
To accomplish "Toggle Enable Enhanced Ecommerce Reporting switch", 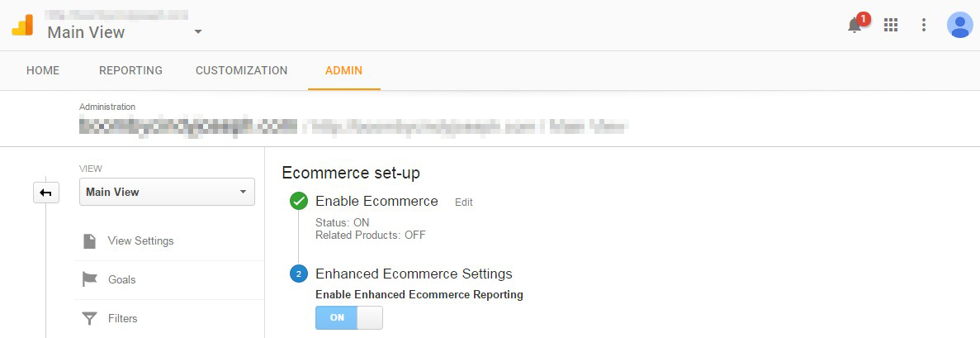I will click(348, 317).
